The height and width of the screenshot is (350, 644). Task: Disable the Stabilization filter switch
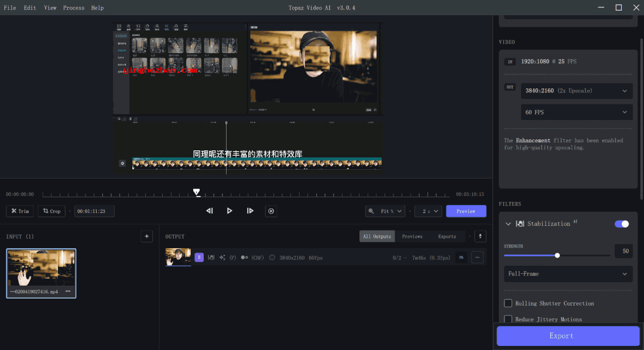(621, 224)
